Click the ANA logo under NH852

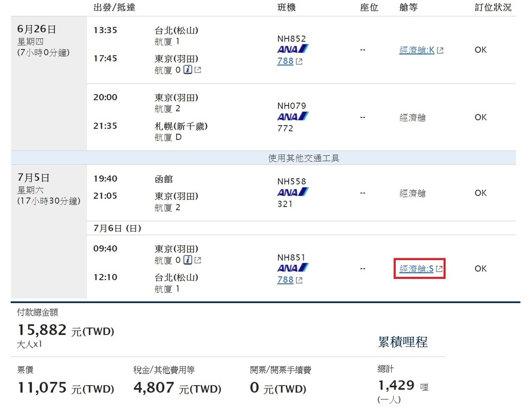[x=293, y=49]
